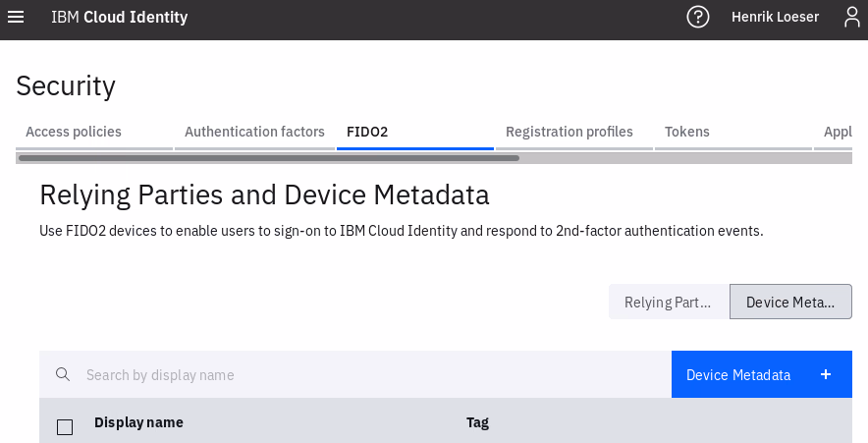Click the IBM Cloud Identity title
The width and height of the screenshot is (868, 443).
(x=119, y=17)
